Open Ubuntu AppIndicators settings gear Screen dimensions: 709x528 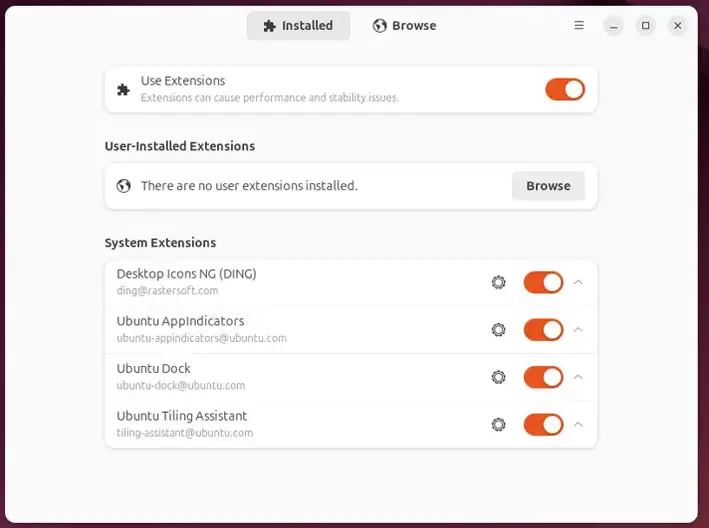tap(498, 330)
